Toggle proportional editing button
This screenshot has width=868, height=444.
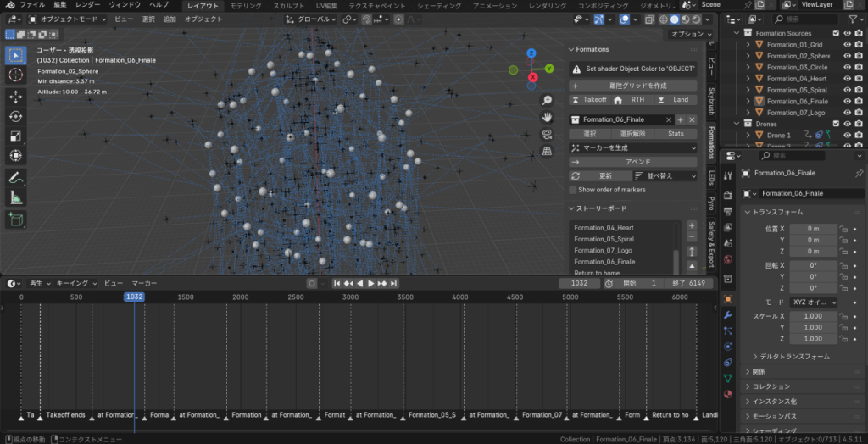click(398, 19)
